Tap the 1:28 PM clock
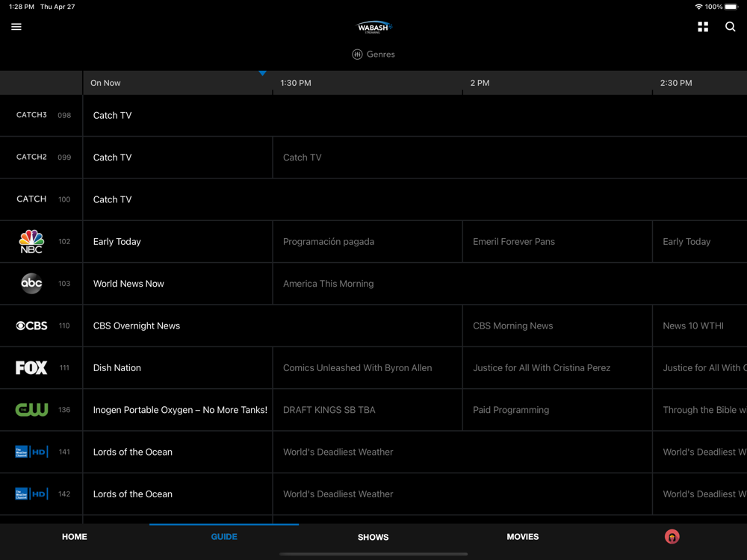Screen dimensions: 747x560 22,7
